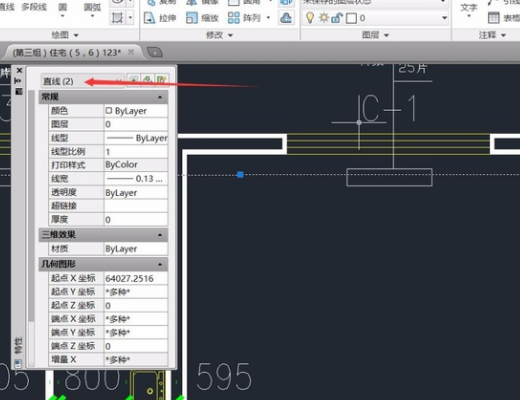Toggle the layer lightbulb on/off icon
The height and width of the screenshot is (400, 520).
(310, 18)
